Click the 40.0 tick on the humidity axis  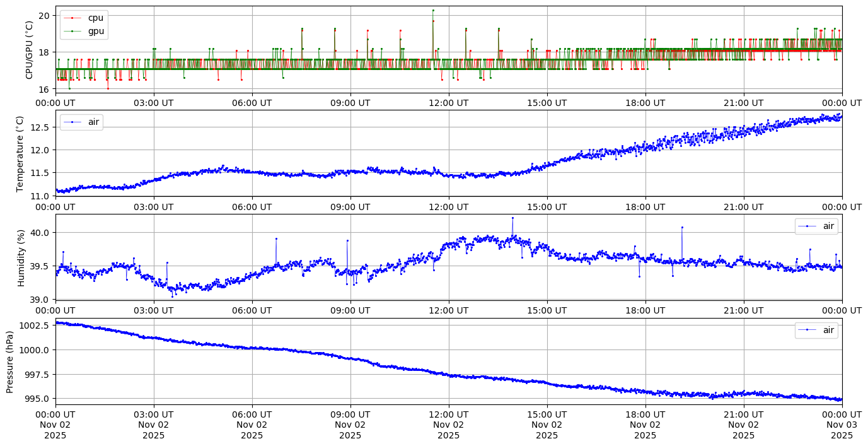41,233
